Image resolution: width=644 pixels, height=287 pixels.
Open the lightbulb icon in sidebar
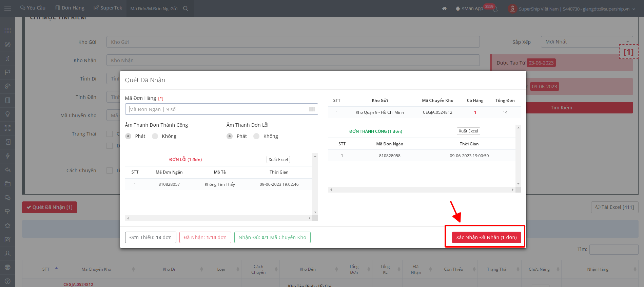[7, 114]
